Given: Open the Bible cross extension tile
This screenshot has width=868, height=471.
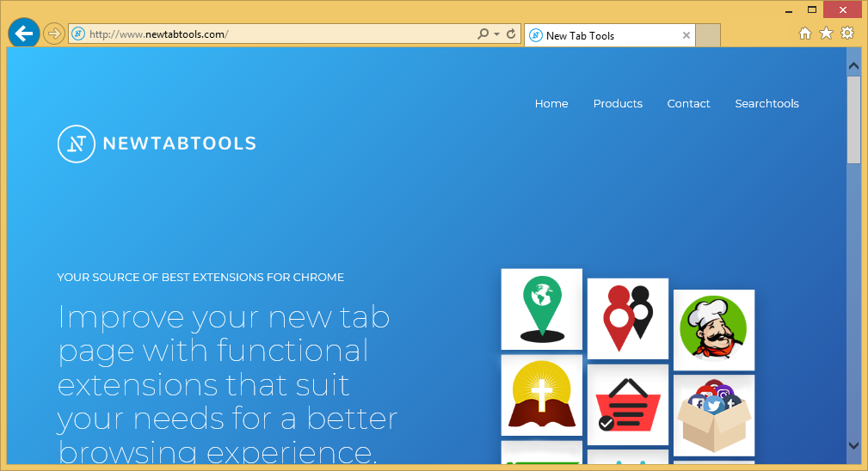Looking at the screenshot, I should tap(542, 395).
